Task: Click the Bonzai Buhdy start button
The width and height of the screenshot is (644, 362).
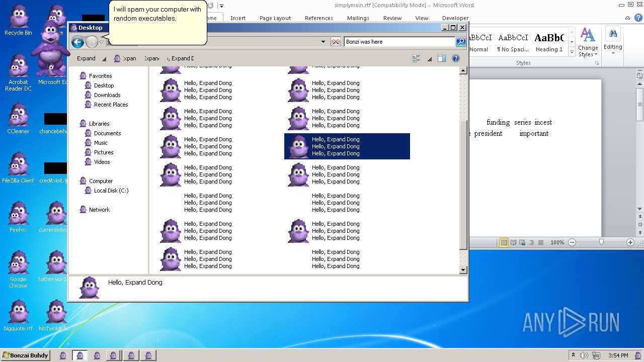Action: tap(25, 355)
